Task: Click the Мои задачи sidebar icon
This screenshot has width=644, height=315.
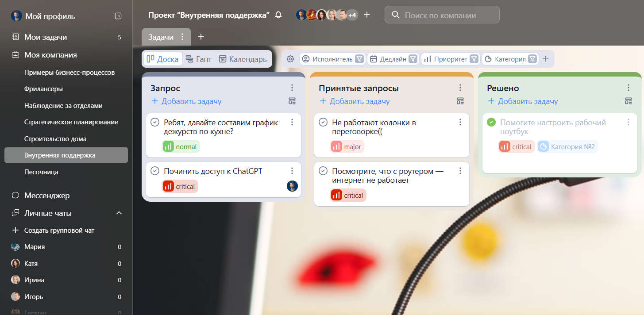Action: (15, 37)
